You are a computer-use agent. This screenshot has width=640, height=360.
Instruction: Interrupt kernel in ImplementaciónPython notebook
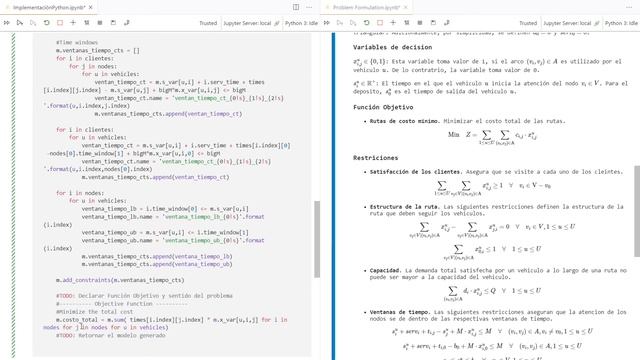[60, 23]
